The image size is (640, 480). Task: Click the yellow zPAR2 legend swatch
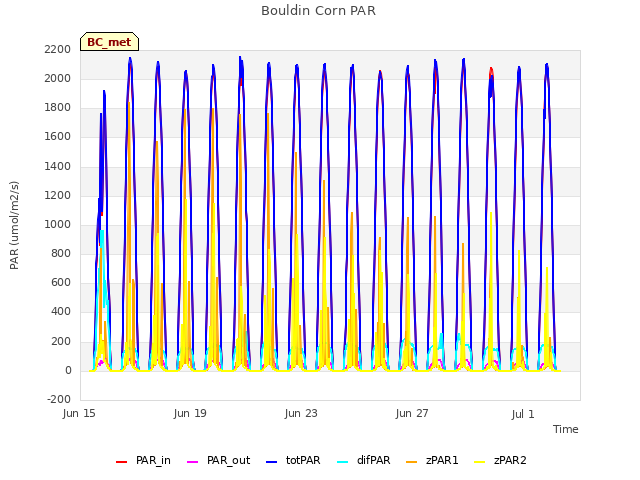point(480,462)
